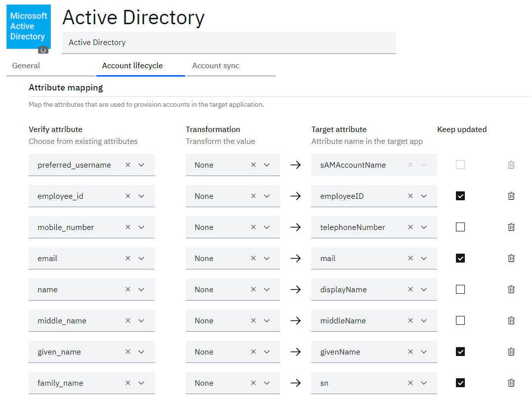Viewport: 532px width, 402px height.
Task: Open the Account sync tab
Action: tap(216, 66)
